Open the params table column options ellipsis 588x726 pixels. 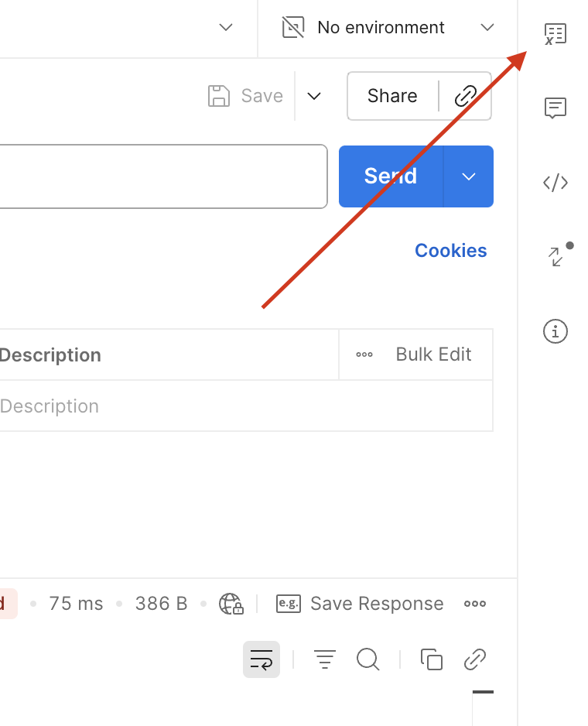coord(364,354)
